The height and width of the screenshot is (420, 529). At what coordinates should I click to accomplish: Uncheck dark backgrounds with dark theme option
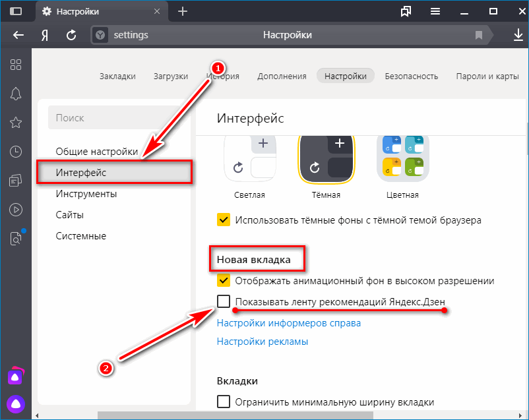[x=223, y=220]
